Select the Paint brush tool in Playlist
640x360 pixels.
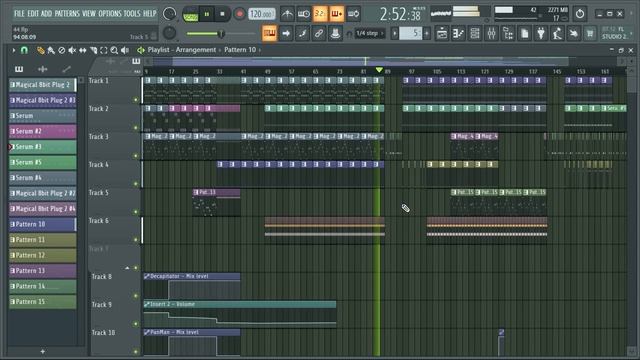(51, 50)
